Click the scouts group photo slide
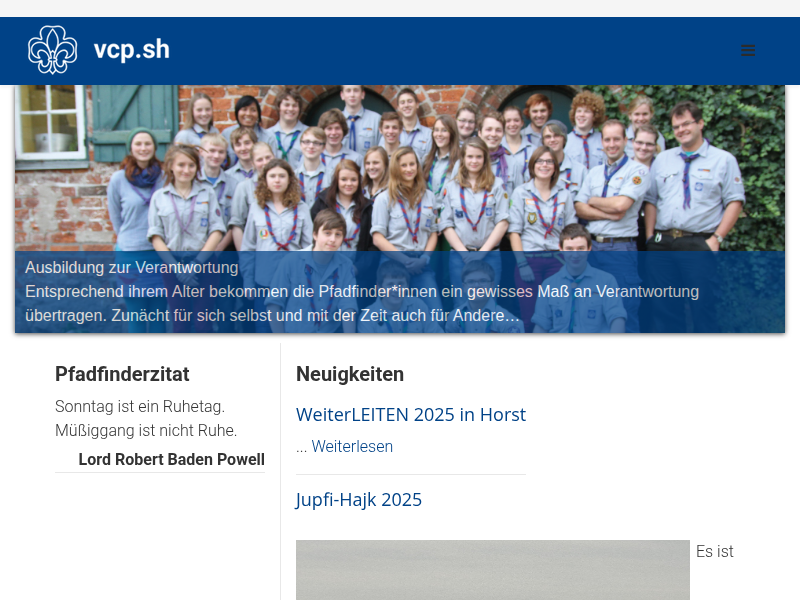Viewport: 800px width, 600px height. point(400,170)
